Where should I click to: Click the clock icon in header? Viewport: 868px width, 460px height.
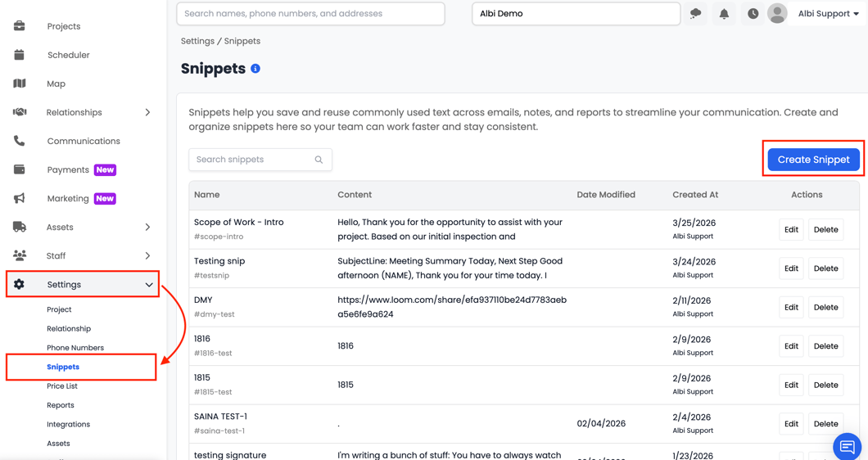(x=753, y=14)
